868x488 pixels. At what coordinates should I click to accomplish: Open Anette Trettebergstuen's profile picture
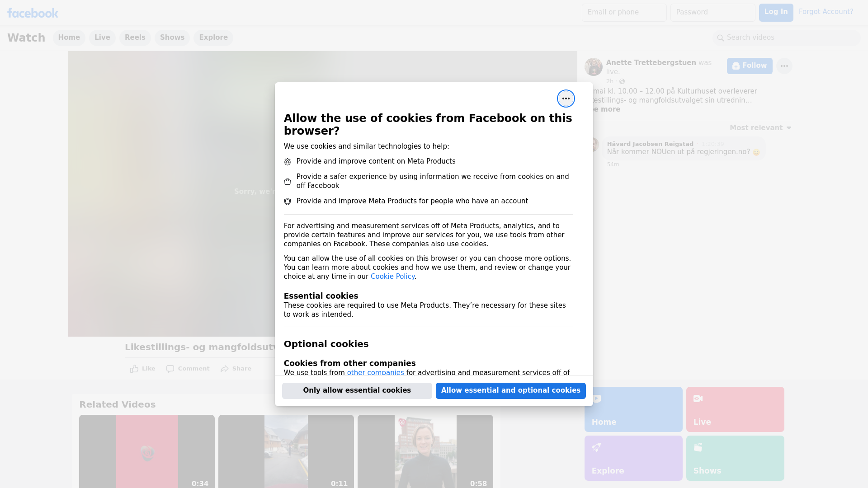[x=593, y=67]
